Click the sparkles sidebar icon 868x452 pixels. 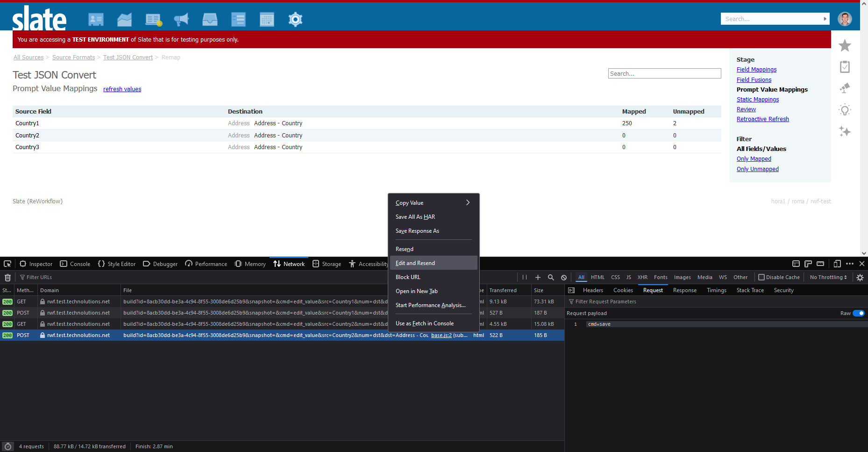click(x=845, y=131)
